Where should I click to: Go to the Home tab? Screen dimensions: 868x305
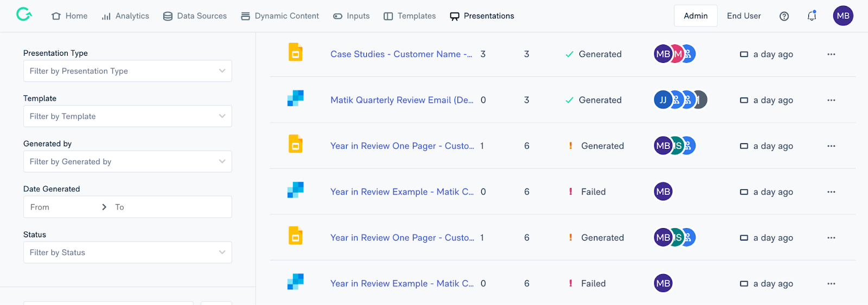pos(69,16)
